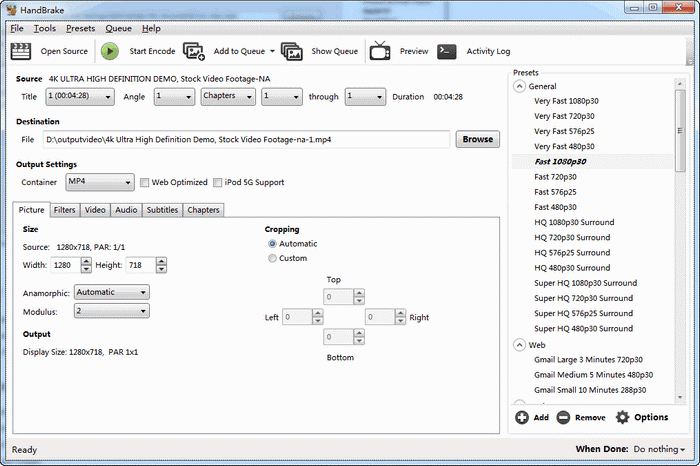This screenshot has width=700, height=466.
Task: Click the Show Queue label
Action: pos(334,51)
